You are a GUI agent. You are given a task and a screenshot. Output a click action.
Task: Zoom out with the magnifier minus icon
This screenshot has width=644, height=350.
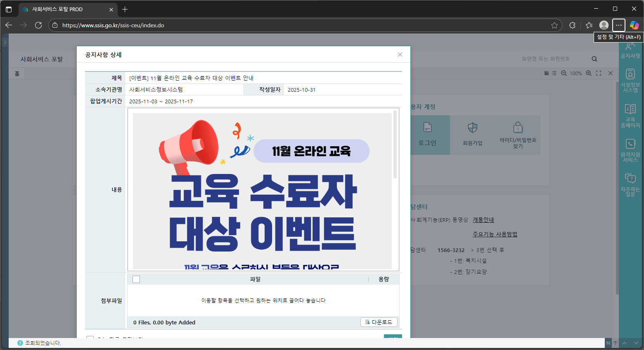pos(564,73)
